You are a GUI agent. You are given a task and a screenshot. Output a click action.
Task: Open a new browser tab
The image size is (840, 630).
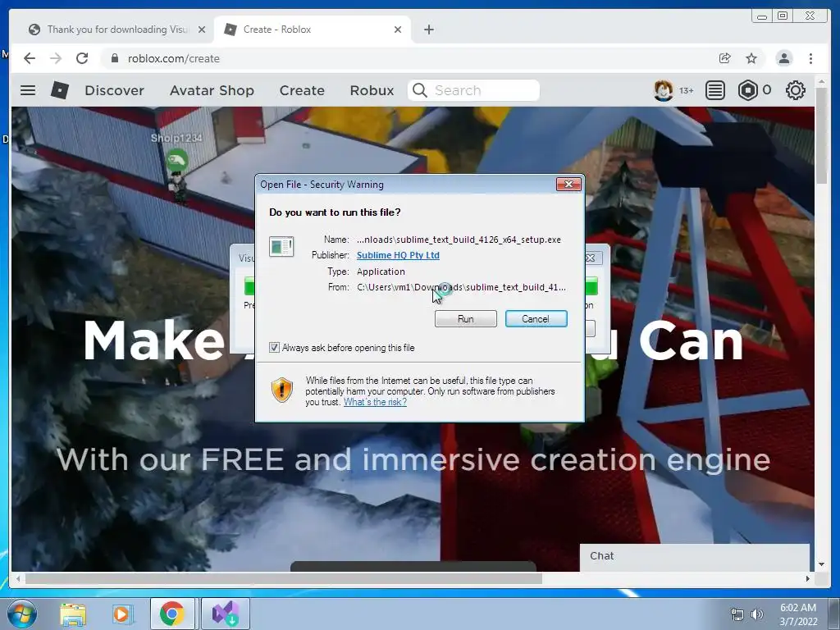(x=428, y=30)
